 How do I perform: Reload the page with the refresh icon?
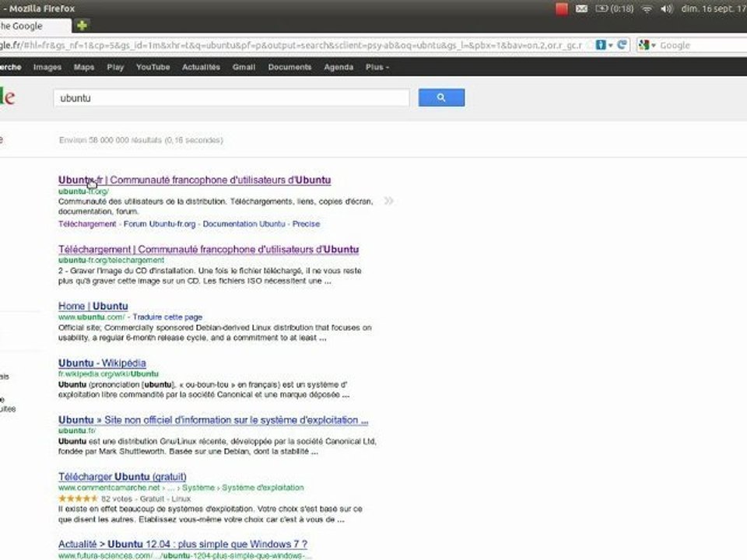pyautogui.click(x=622, y=45)
